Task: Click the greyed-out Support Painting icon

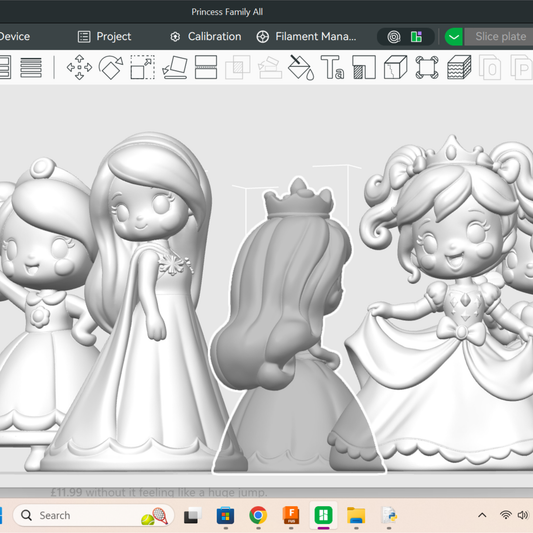Action: click(x=270, y=67)
